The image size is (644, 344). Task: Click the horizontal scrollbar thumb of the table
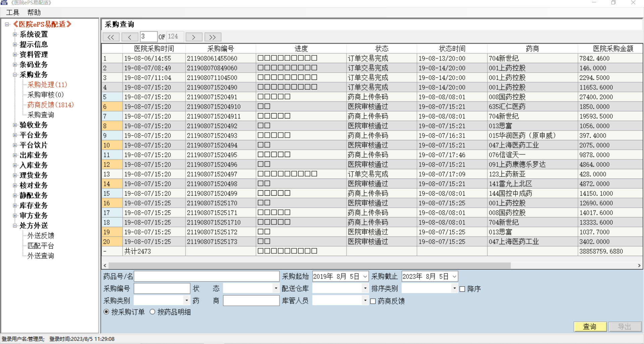coord(309,265)
